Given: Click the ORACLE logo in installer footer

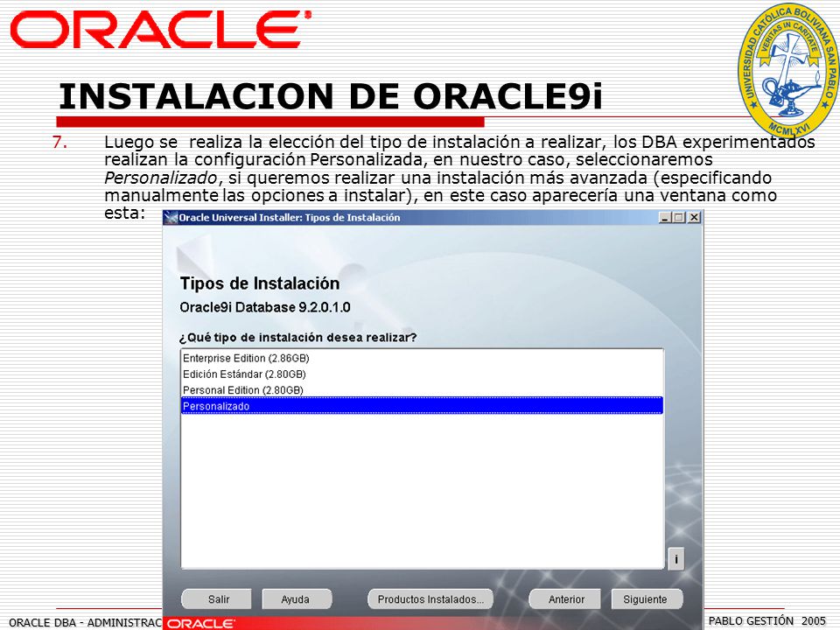Looking at the screenshot, I should 201,624.
